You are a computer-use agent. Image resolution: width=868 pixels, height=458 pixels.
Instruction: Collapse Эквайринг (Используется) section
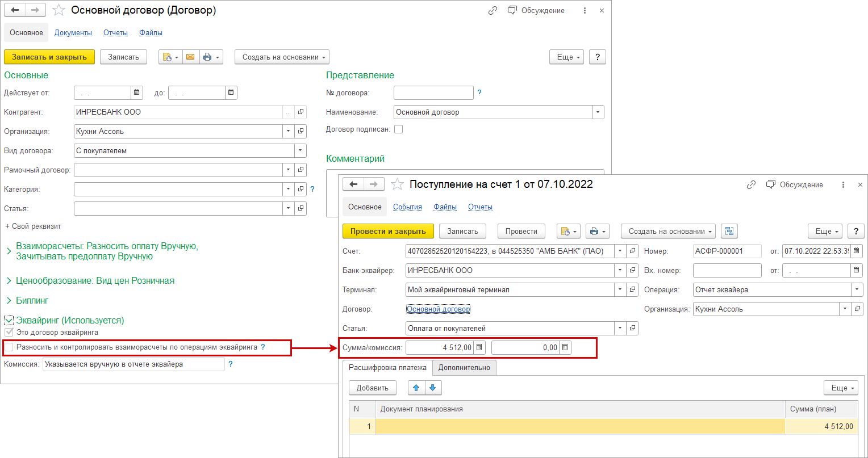(9, 320)
